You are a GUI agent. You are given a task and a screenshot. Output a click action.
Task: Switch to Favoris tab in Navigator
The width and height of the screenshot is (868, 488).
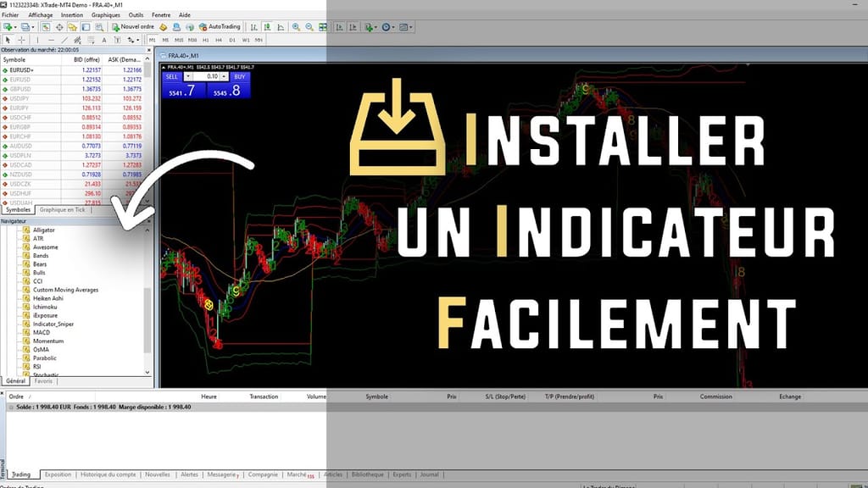tap(43, 381)
